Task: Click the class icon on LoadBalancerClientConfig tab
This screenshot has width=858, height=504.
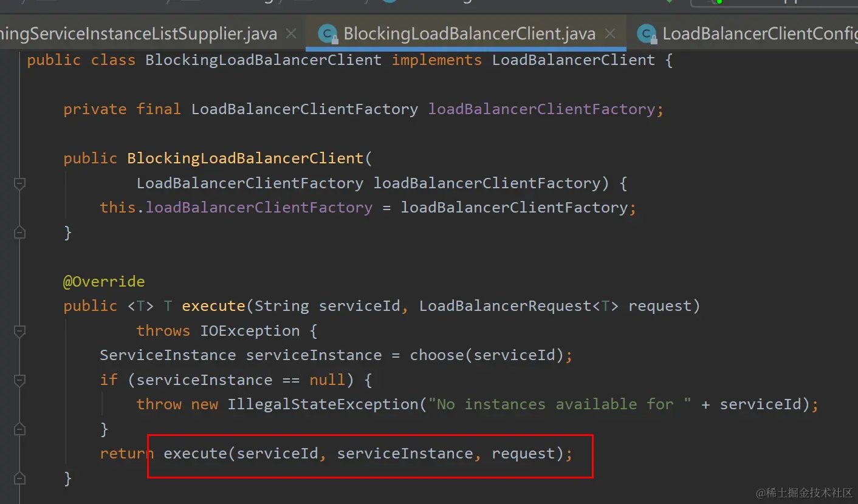Action: coord(647,34)
